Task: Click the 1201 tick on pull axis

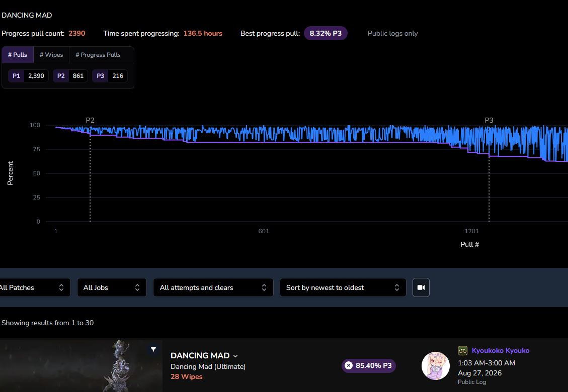Action: tap(471, 231)
